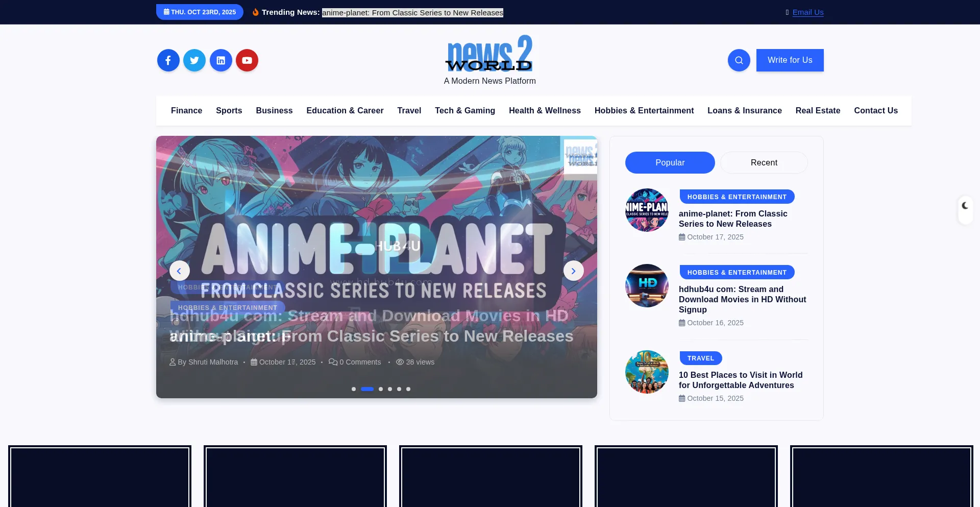Open the Twitter social icon
This screenshot has width=980, height=507.
point(194,60)
